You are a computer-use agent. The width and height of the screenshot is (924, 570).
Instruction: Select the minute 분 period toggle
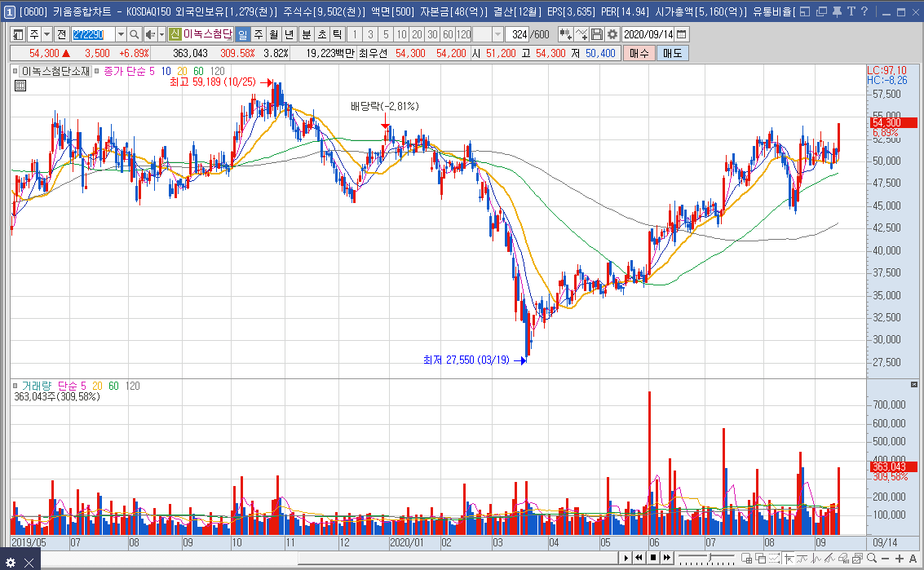(x=307, y=35)
